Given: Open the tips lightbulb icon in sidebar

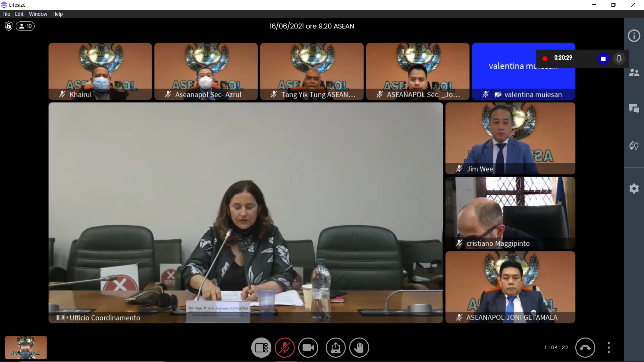Looking at the screenshot, I should [634, 145].
